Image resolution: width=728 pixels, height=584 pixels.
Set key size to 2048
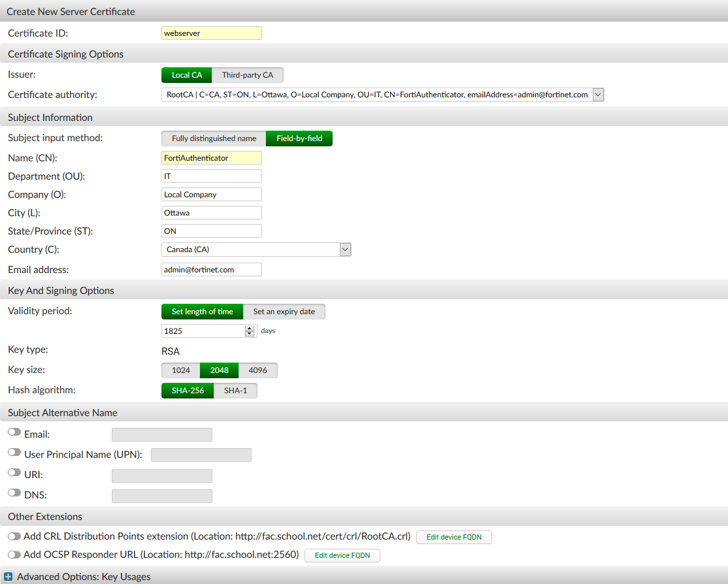click(x=219, y=370)
